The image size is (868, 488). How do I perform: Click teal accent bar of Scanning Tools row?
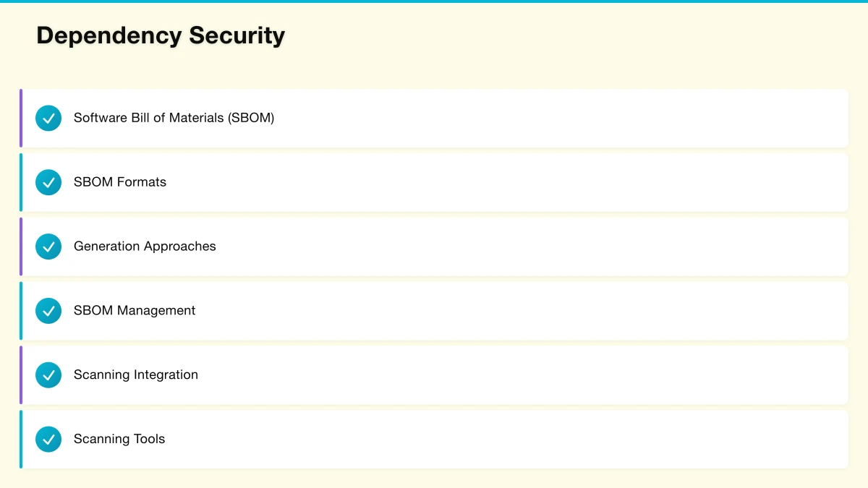tap(21, 440)
